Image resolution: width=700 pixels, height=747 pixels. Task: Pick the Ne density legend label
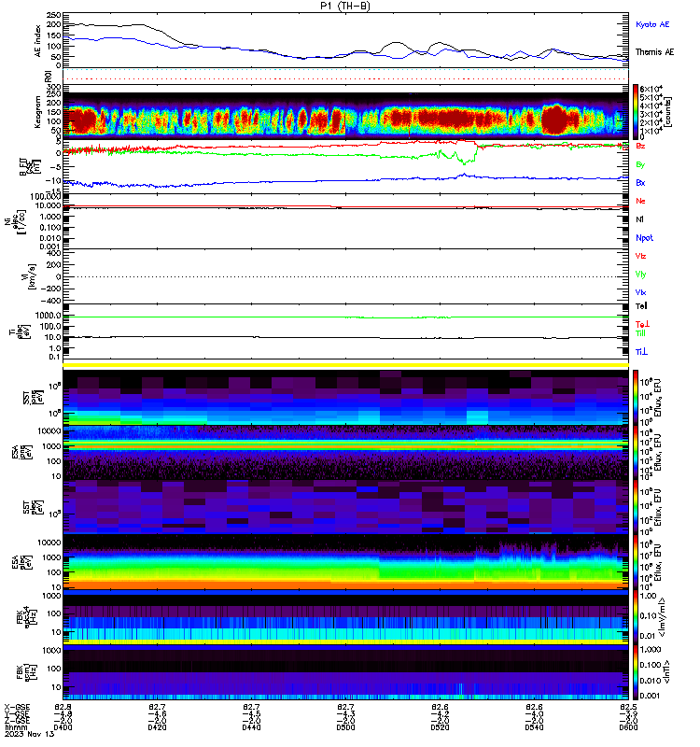click(x=640, y=201)
